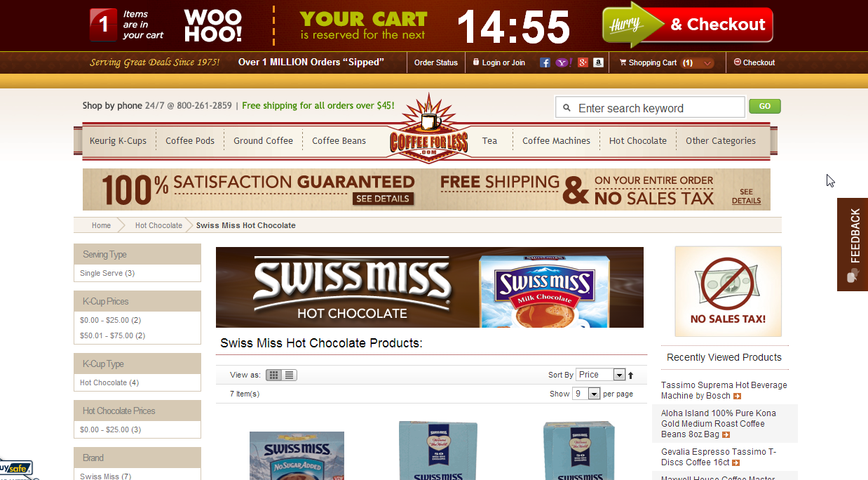Image resolution: width=868 pixels, height=480 pixels.
Task: Click the No Sales Tax banner image
Action: (x=728, y=291)
